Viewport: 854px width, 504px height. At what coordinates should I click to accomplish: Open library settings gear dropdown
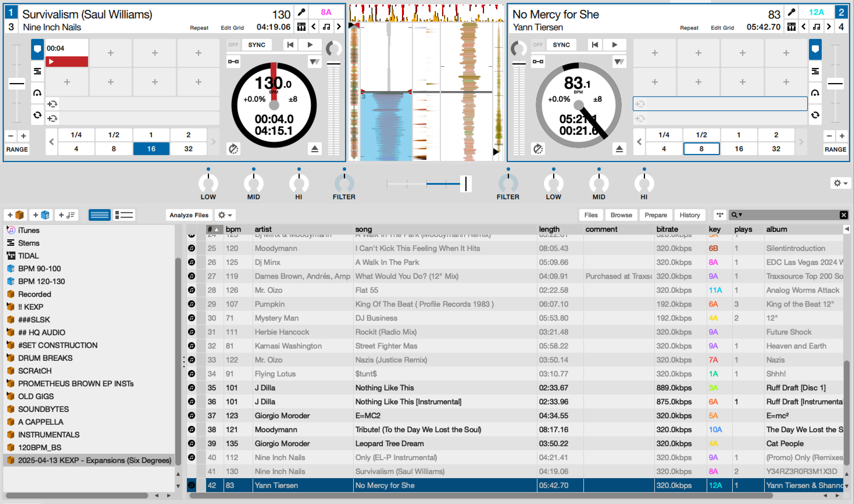225,215
